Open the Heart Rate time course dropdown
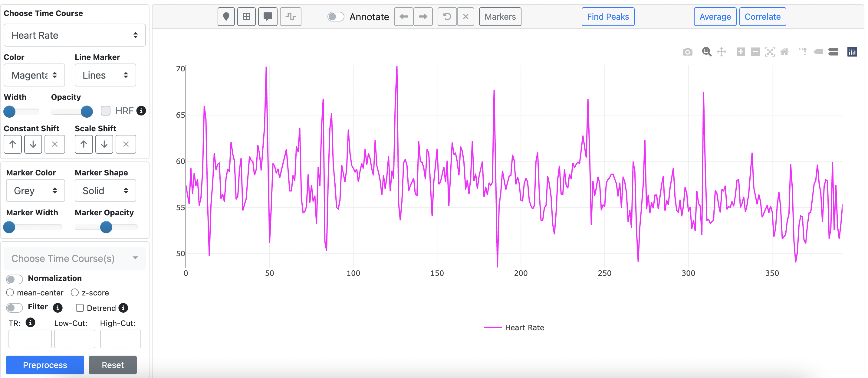 (x=74, y=35)
